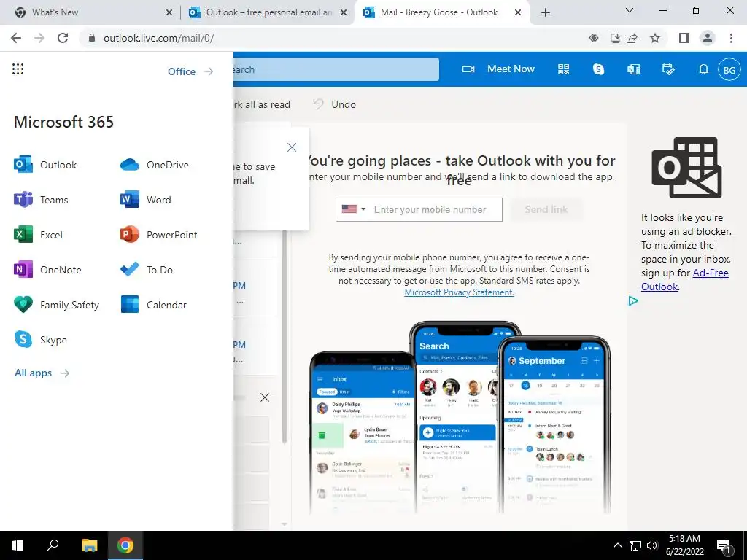Launch OneNote from the app launcher
Image resolution: width=747 pixels, height=560 pixels.
[x=47, y=270]
